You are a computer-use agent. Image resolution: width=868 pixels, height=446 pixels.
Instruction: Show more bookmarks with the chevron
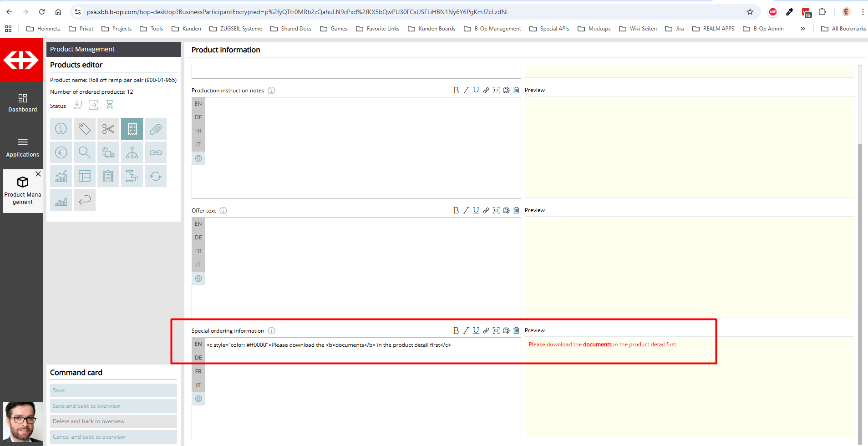click(x=803, y=29)
